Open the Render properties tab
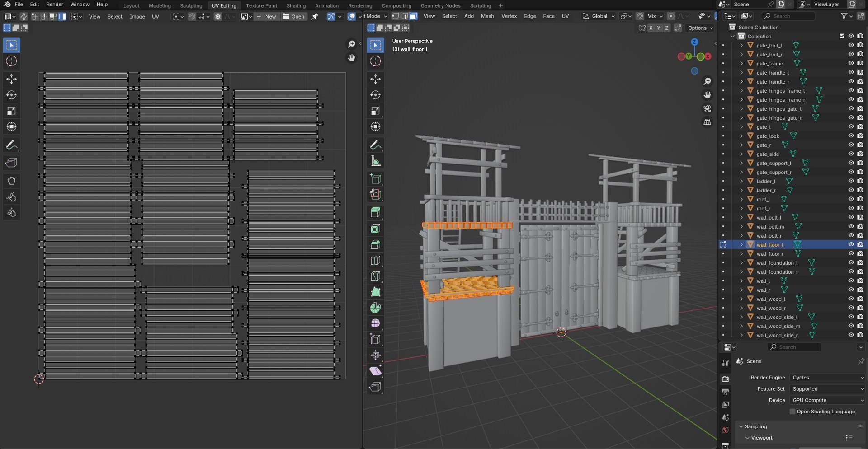This screenshot has width=868, height=449. (x=725, y=379)
